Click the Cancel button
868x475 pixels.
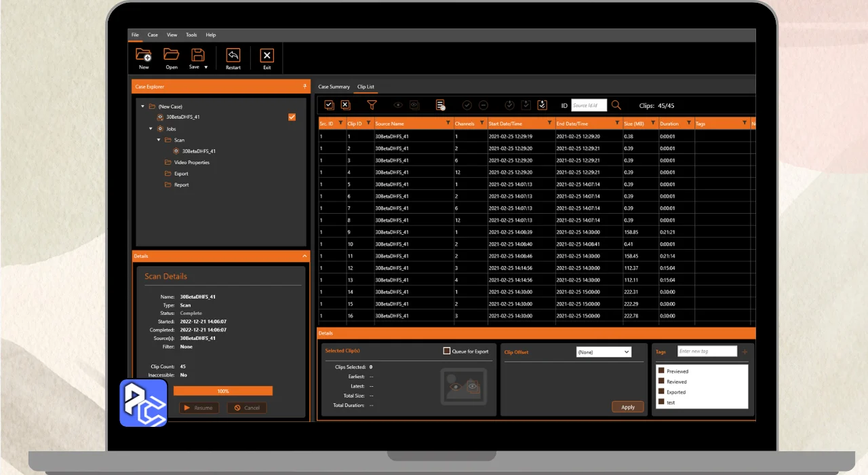pos(247,408)
